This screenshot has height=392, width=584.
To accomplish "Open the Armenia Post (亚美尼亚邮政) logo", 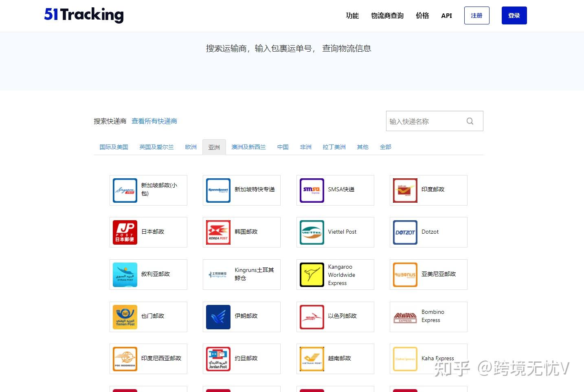I will click(405, 275).
